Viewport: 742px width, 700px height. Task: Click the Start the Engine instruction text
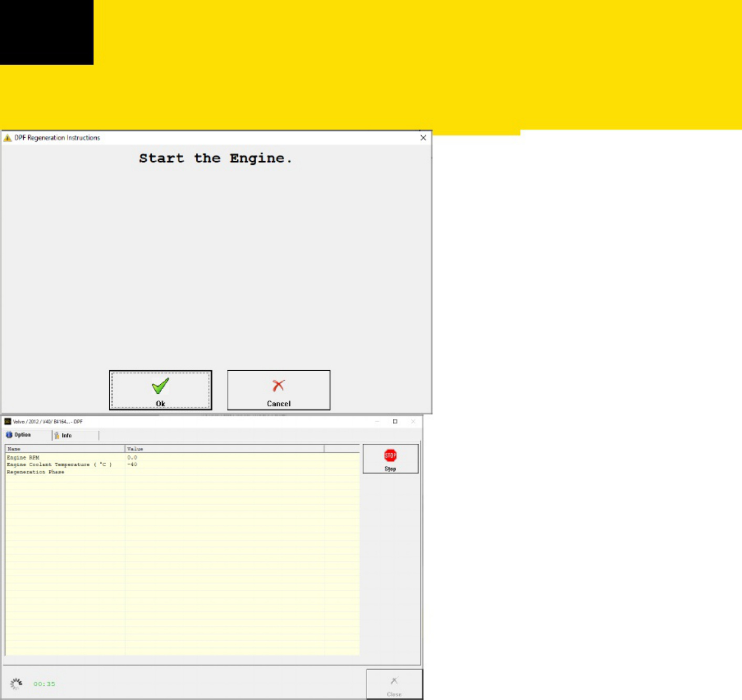tap(215, 158)
